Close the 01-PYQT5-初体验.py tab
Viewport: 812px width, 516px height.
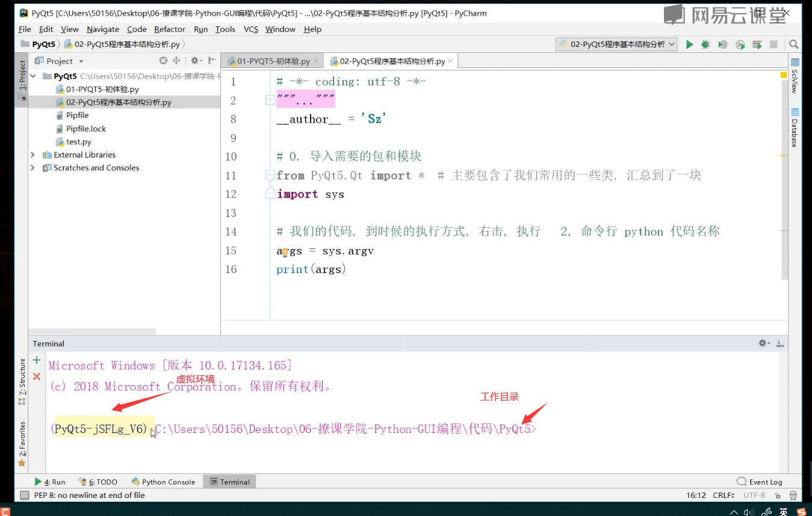(x=317, y=61)
